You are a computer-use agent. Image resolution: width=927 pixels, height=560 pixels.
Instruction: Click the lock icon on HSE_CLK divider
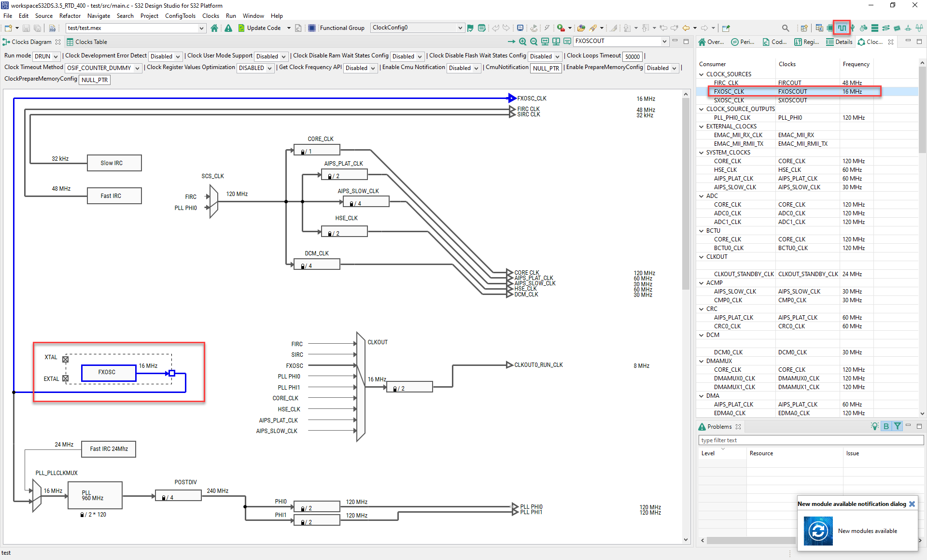point(330,234)
